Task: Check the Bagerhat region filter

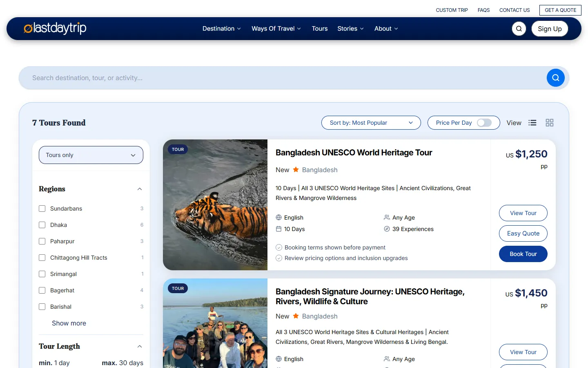Action: (x=42, y=290)
